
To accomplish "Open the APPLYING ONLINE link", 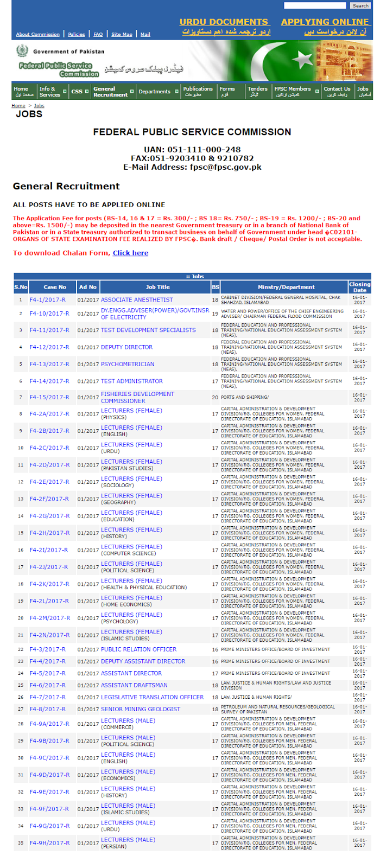I will pyautogui.click(x=325, y=22).
